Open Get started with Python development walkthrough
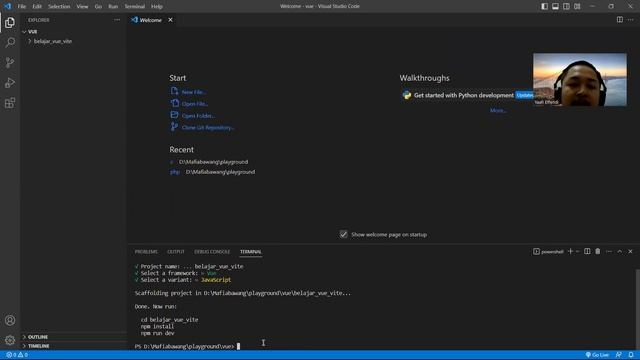640x360 pixels. click(x=464, y=95)
